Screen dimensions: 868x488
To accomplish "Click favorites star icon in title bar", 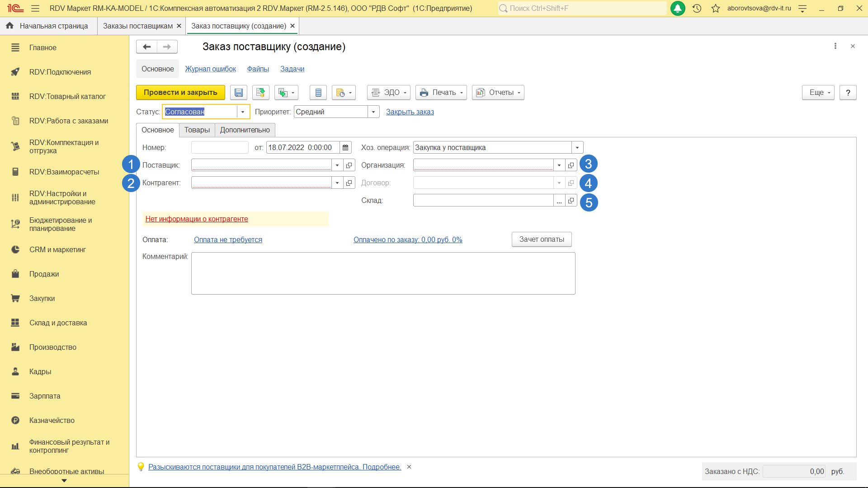I will click(715, 8).
